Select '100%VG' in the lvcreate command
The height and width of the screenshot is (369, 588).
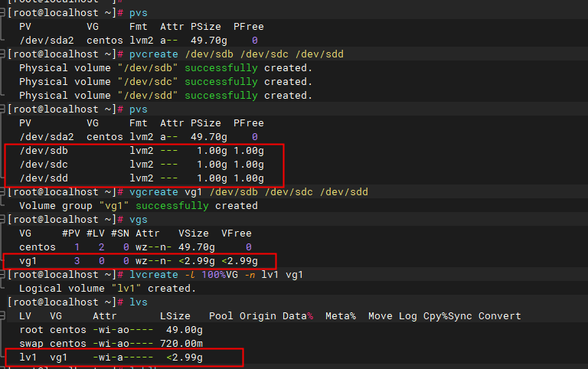pos(220,275)
